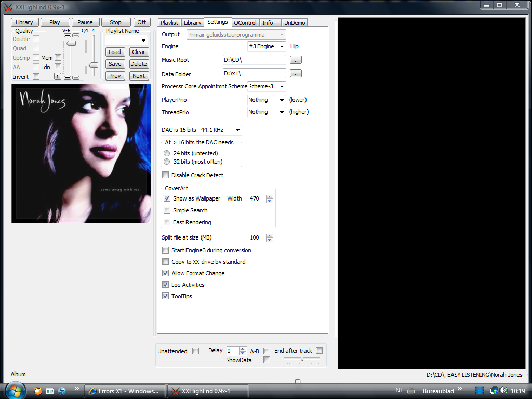Viewport: 532px width, 399px height.
Task: Check Disable Crack Detect
Action: coord(165,175)
